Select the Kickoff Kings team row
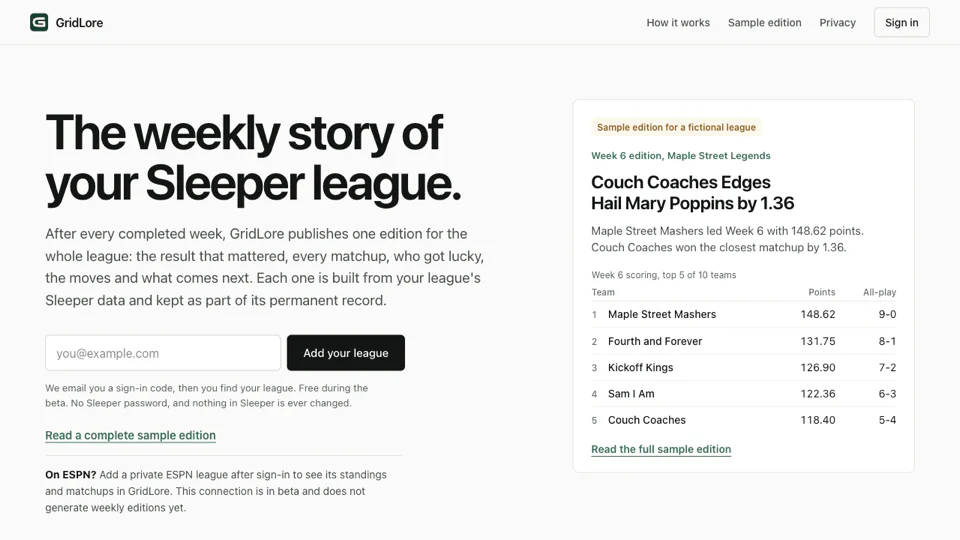Viewport: 960px width, 540px height. point(743,367)
